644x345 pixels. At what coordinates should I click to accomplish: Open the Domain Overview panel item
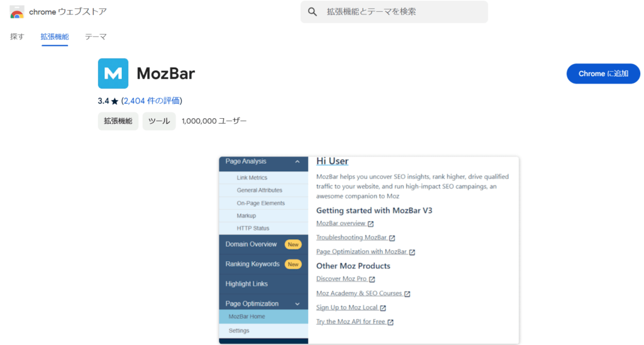click(x=251, y=244)
